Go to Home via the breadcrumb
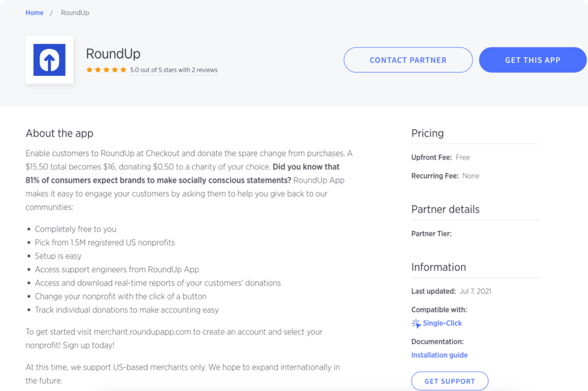 click(34, 13)
